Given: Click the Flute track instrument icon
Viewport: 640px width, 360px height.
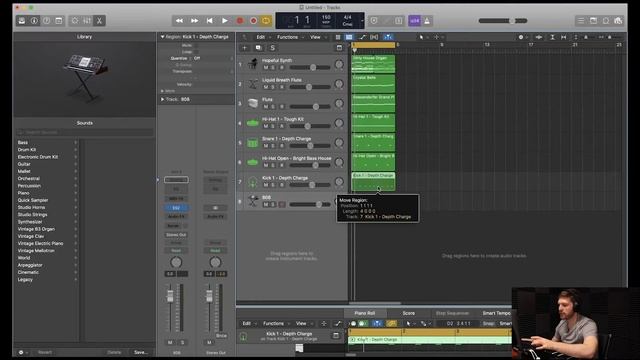Looking at the screenshot, I should pyautogui.click(x=253, y=103).
